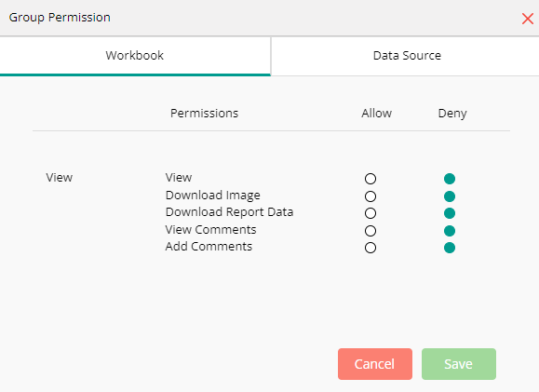Switch to the Data Source tab
The image size is (539, 392).
405,56
